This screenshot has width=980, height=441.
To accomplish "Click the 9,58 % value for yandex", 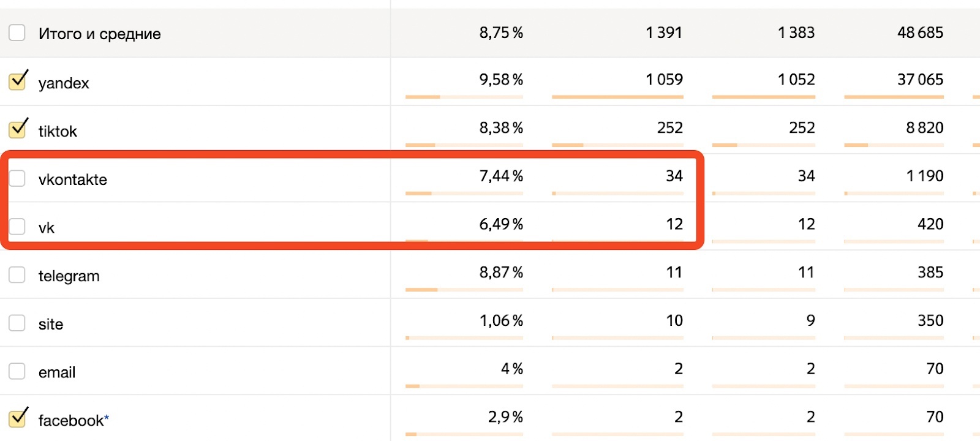I will pos(501,80).
